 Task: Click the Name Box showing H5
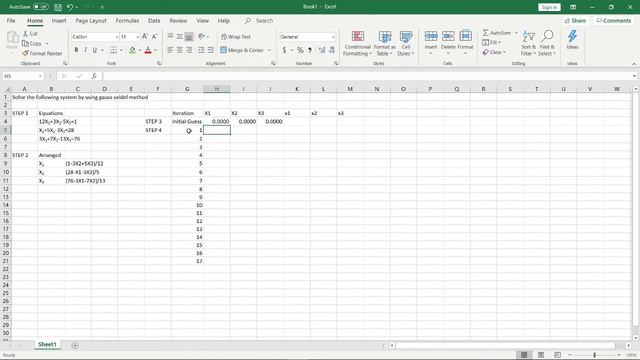(x=23, y=76)
